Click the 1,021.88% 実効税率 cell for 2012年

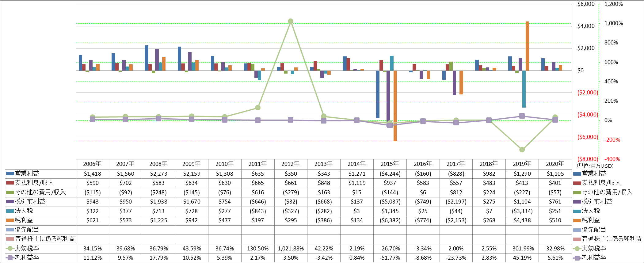click(x=291, y=249)
